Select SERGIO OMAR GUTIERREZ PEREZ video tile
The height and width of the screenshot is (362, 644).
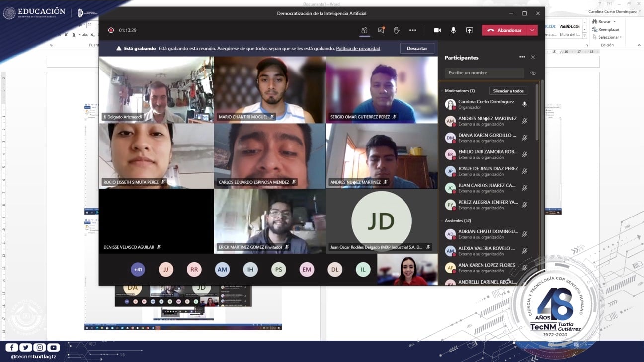pyautogui.click(x=382, y=89)
